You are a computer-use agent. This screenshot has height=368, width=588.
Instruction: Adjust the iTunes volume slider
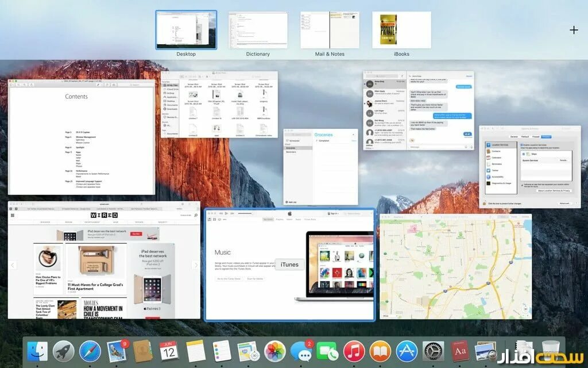click(x=245, y=213)
